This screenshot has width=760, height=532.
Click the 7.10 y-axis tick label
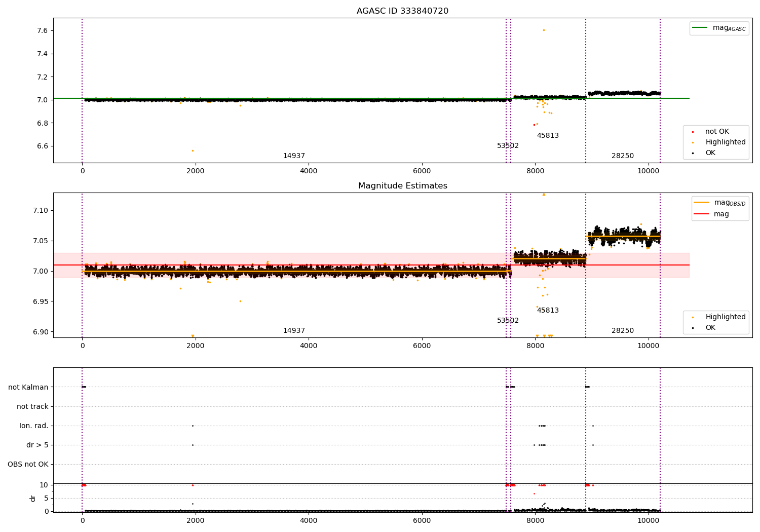41,211
